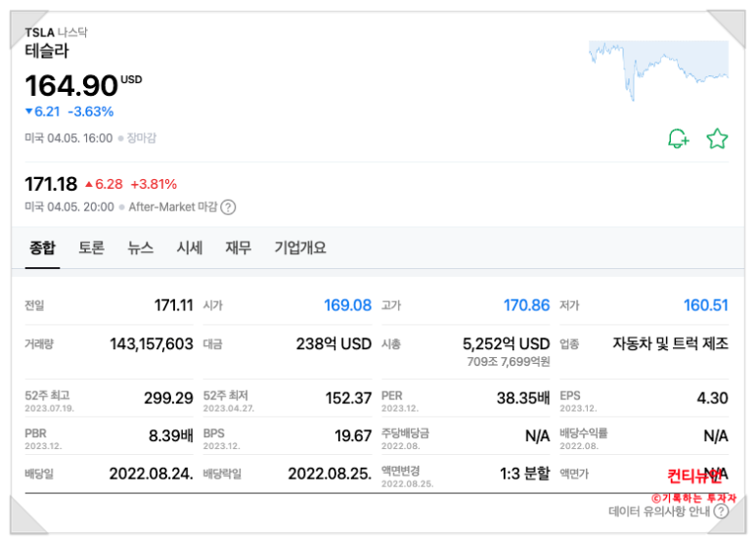The image size is (756, 544).
Task: Click the 미국 04.05. 16:00 timestamp
Action: pos(68,138)
